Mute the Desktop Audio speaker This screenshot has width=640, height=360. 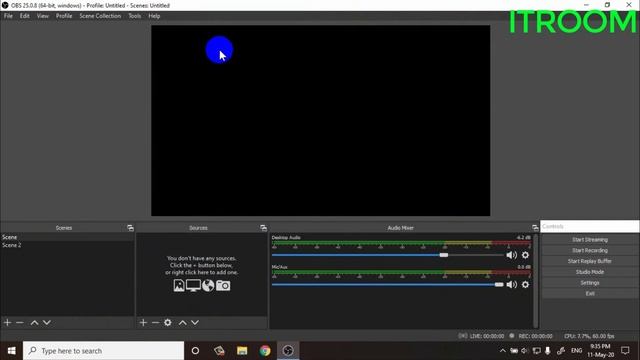click(x=511, y=255)
